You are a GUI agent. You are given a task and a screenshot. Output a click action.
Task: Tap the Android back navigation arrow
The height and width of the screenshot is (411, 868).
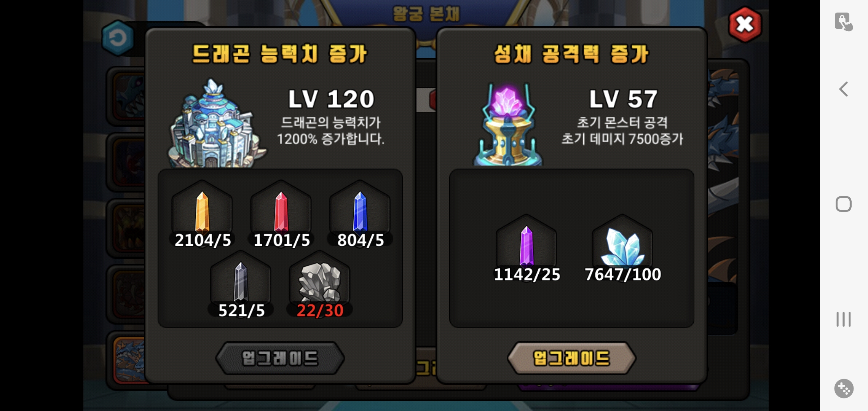tap(844, 89)
